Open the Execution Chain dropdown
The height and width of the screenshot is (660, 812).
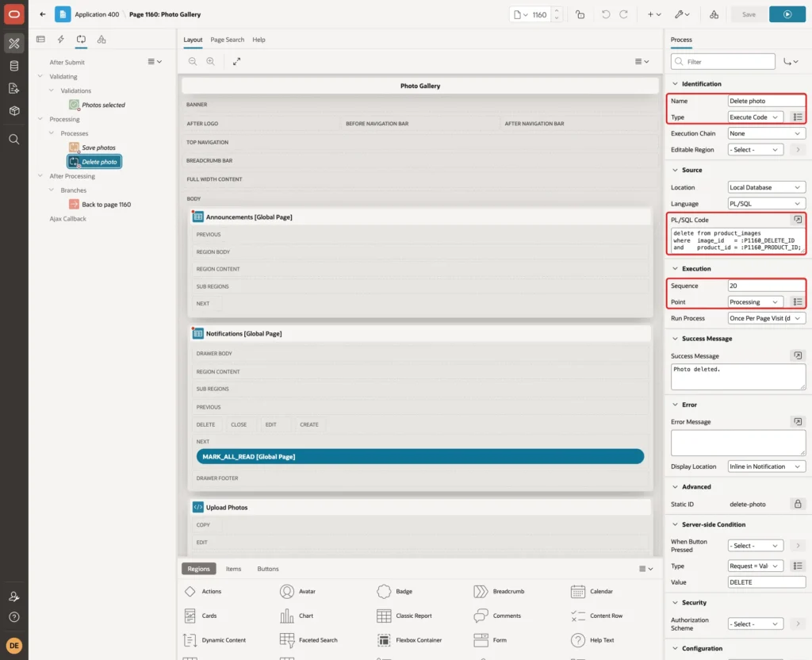pos(766,133)
